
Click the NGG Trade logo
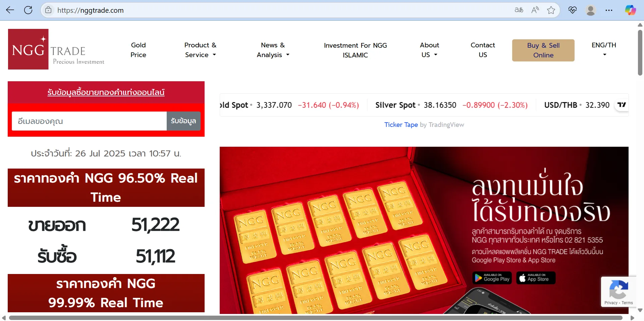[x=56, y=49]
